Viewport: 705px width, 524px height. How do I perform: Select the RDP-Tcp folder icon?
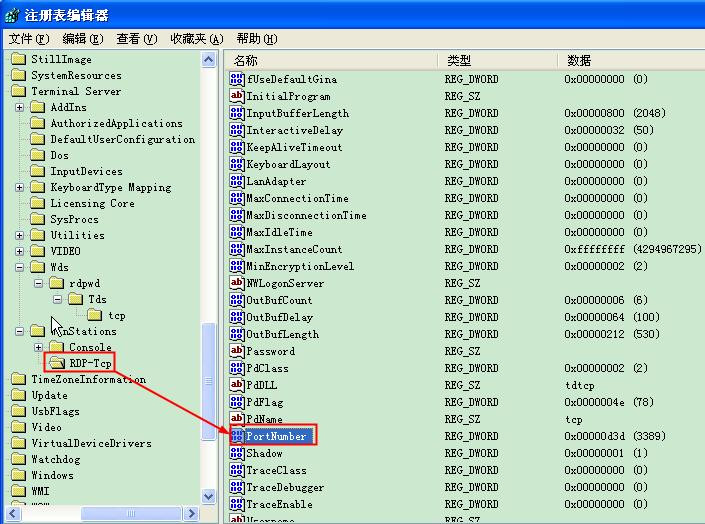coord(57,363)
